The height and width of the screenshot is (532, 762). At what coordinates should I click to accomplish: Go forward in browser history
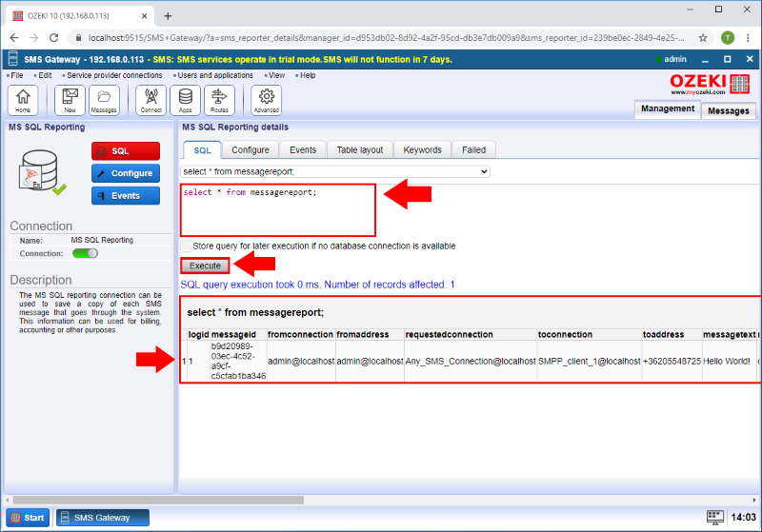coord(33,38)
